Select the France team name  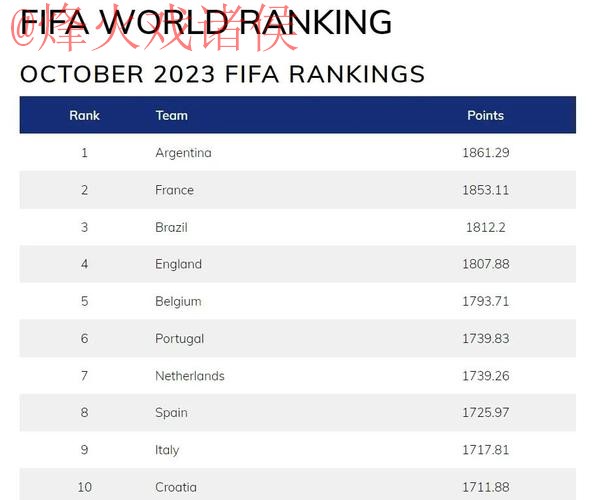(175, 190)
